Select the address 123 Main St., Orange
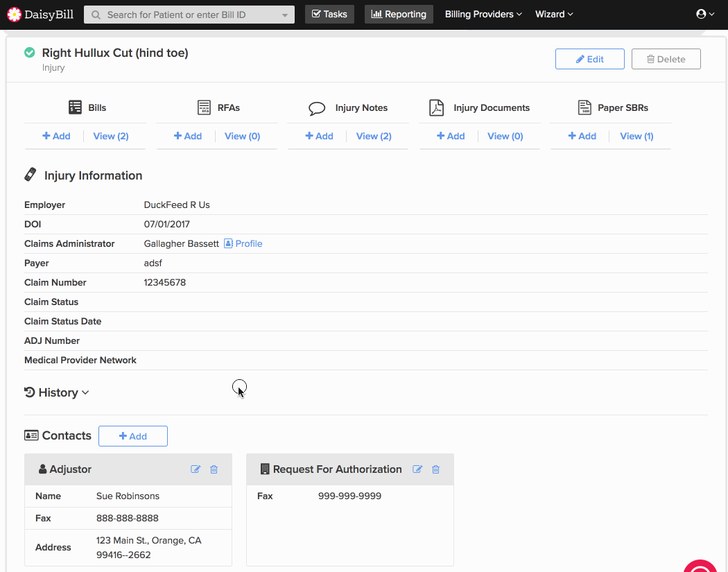The width and height of the screenshot is (728, 572). coord(148,540)
